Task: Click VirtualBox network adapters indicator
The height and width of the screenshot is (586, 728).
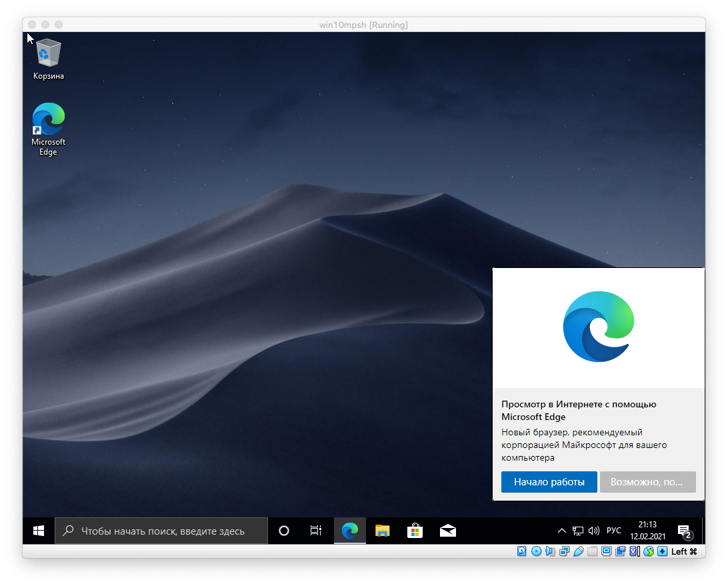Action: [x=565, y=551]
